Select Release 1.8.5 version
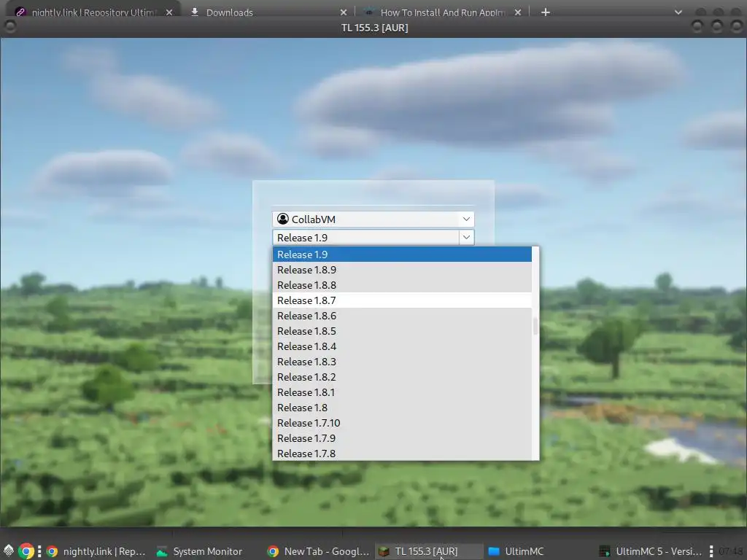747x560 pixels. point(402,330)
